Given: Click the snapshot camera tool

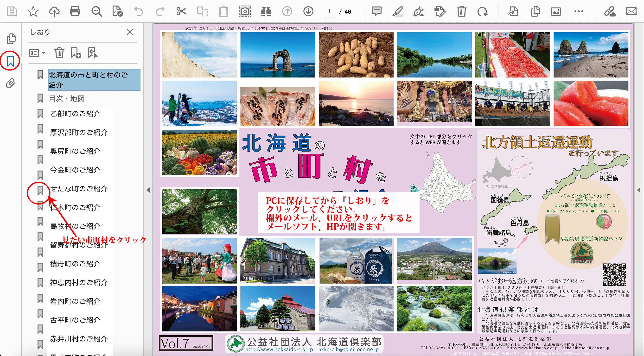Looking at the screenshot, I should [x=245, y=11].
